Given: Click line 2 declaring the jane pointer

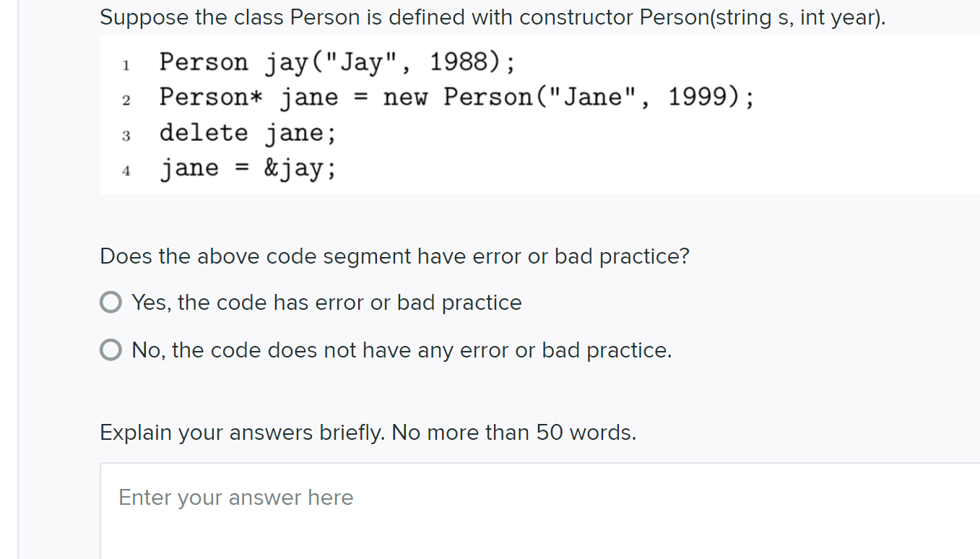Looking at the screenshot, I should pos(457,97).
